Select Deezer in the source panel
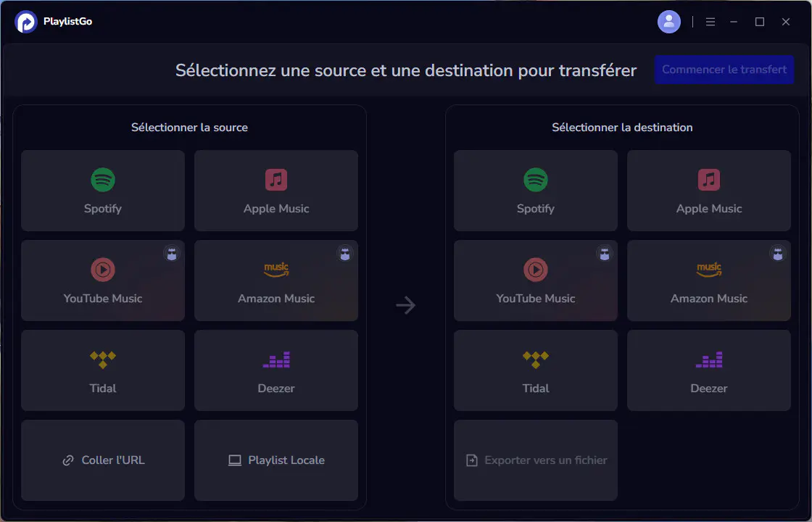This screenshot has height=522, width=812. [x=275, y=370]
